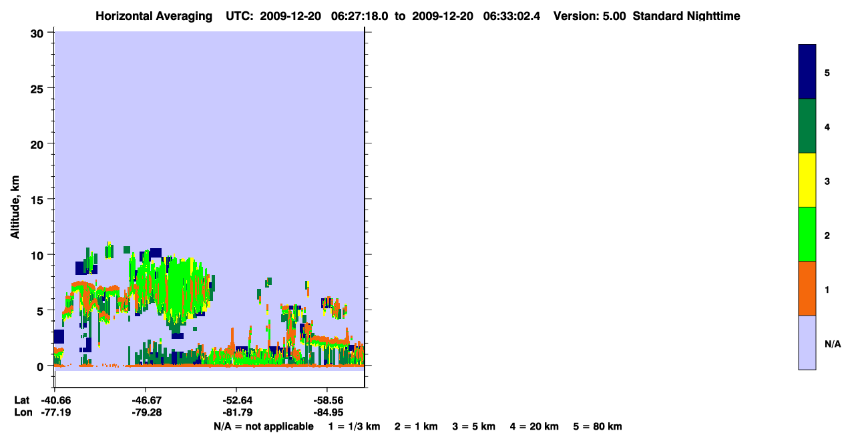Click the '2 = 1 km' legend text
Screen dimensions: 868x445
point(416,426)
